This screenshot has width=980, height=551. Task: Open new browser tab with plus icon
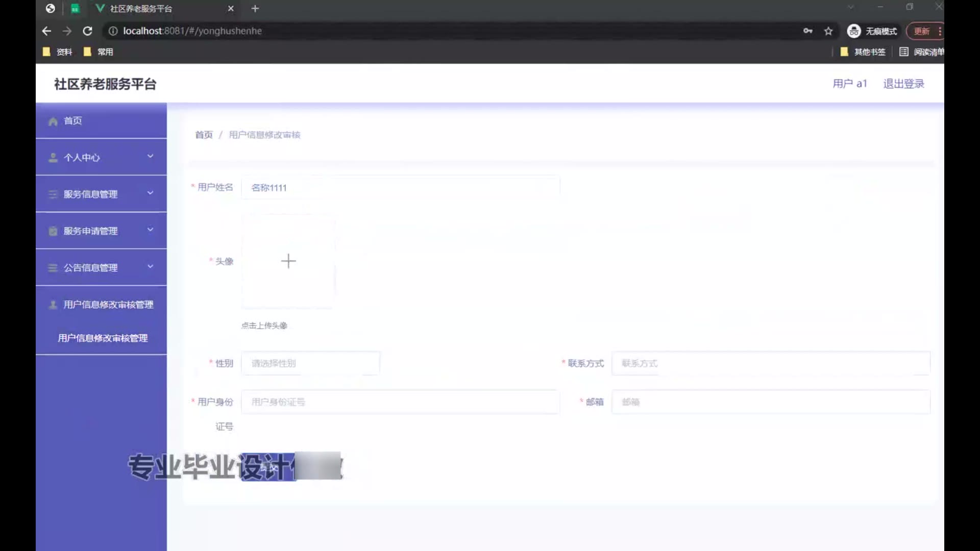coord(255,9)
